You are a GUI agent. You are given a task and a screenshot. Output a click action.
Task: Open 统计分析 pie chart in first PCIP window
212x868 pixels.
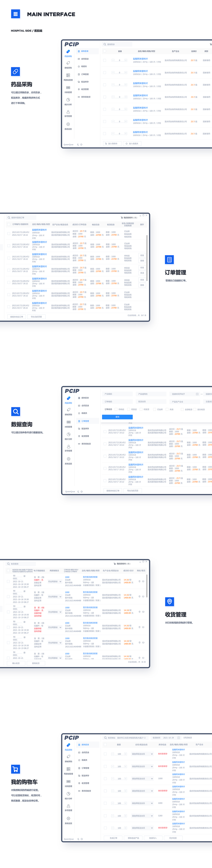click(68, 100)
